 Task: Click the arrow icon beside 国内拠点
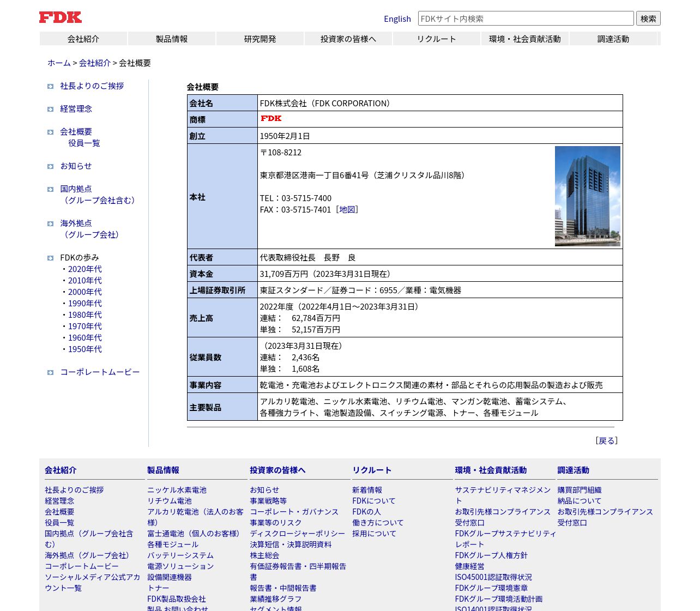click(x=50, y=190)
